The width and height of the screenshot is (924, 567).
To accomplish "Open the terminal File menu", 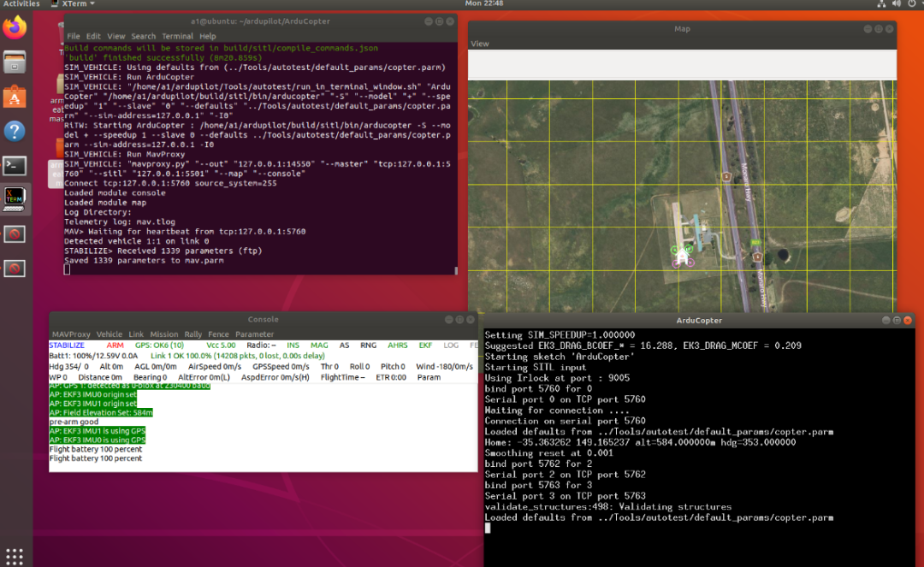I will 73,37.
